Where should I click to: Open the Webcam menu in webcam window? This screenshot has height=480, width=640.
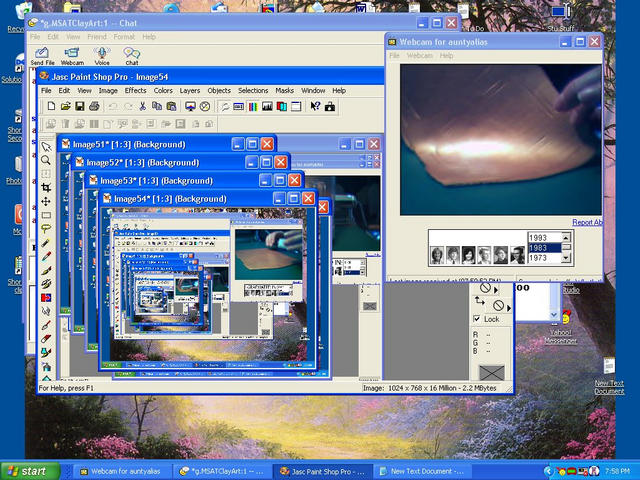click(420, 56)
